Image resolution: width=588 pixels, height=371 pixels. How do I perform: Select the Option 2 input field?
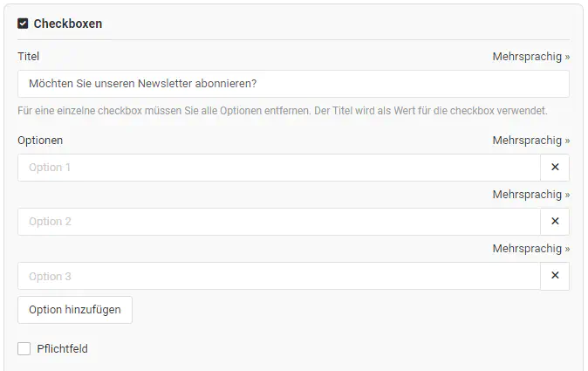[x=279, y=222]
